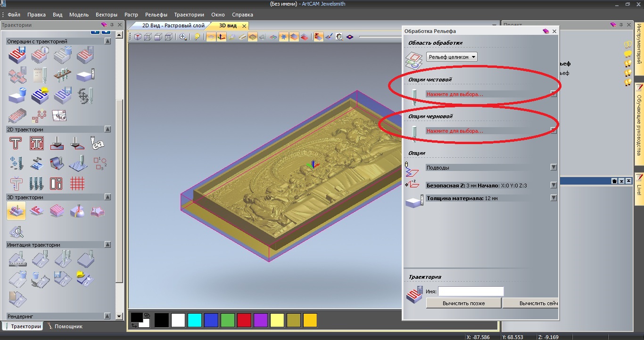Click the 'Вычислить позже' button
Screen dimensions: 644x340
click(463, 303)
